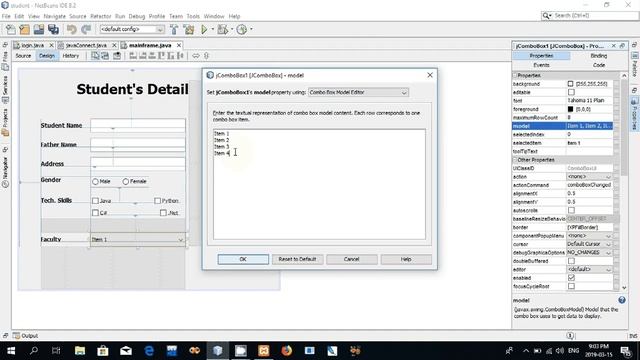Click the foreground black color swatch

[x=570, y=109]
